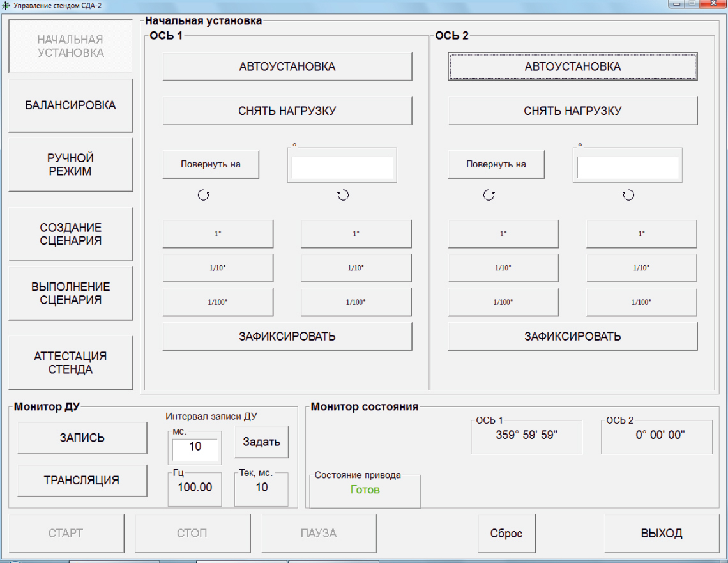Go to СОЗДАНИЕ СЦЕНАРИЯ

point(70,234)
